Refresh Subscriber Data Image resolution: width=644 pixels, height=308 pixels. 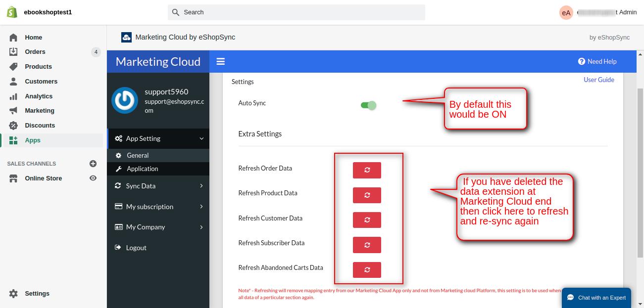coord(367,245)
